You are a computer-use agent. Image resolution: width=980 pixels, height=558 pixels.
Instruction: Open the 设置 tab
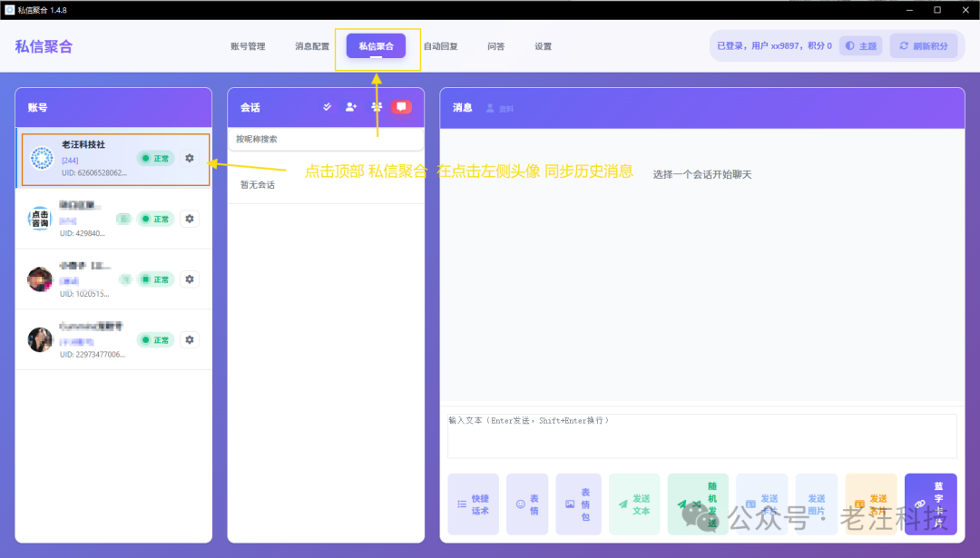point(544,46)
